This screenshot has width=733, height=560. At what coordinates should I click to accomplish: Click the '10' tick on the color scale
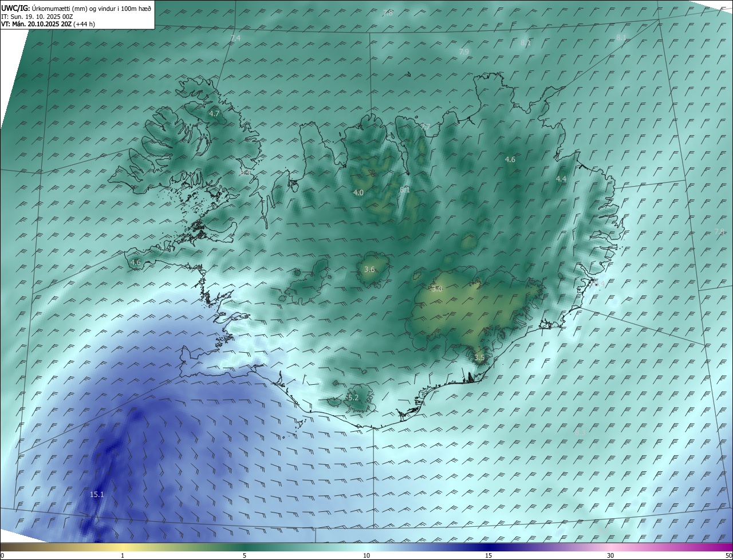[x=366, y=555]
